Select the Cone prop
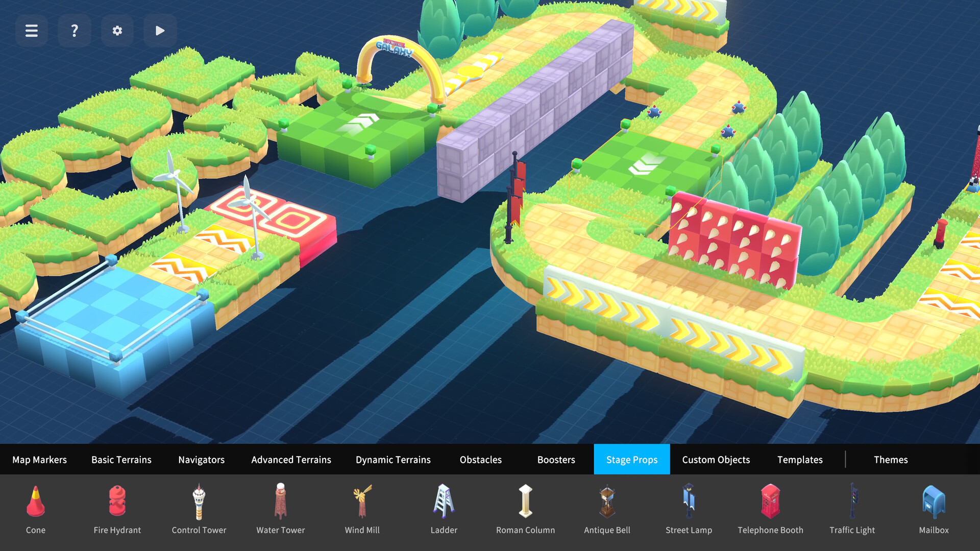The height and width of the screenshot is (551, 980). coord(36,509)
